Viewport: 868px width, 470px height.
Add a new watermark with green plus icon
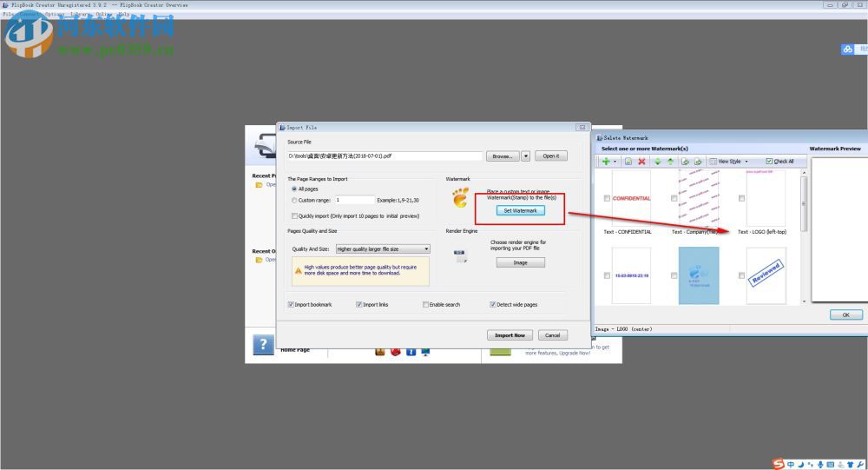click(606, 162)
